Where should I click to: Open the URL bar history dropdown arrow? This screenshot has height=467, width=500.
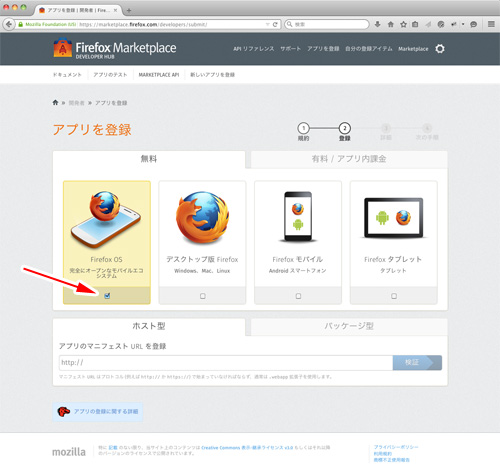point(267,24)
